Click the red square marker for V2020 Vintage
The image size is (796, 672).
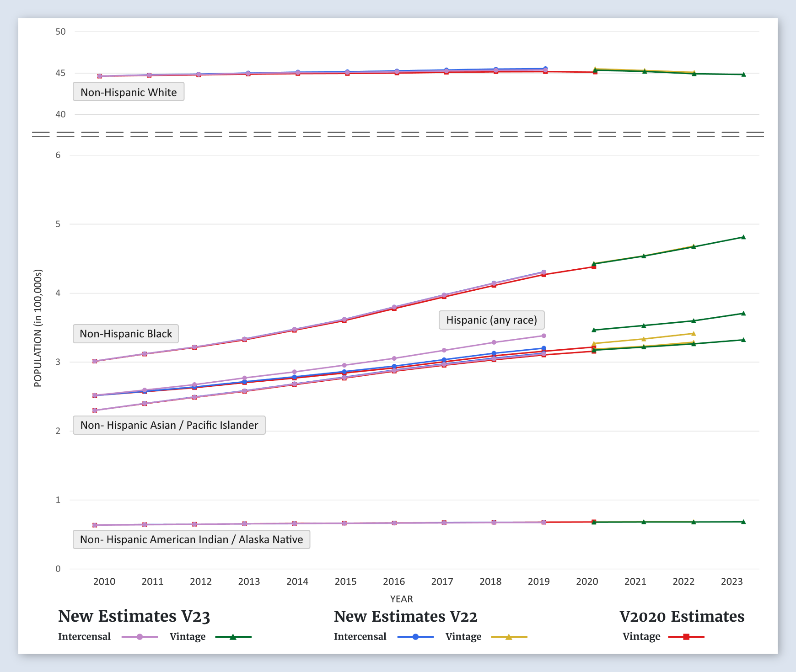686,637
